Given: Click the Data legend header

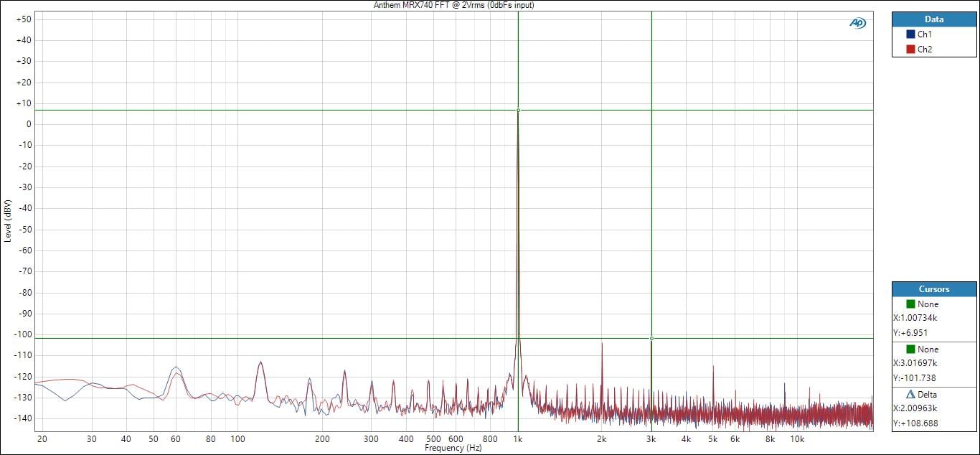Looking at the screenshot, I should pos(934,19).
